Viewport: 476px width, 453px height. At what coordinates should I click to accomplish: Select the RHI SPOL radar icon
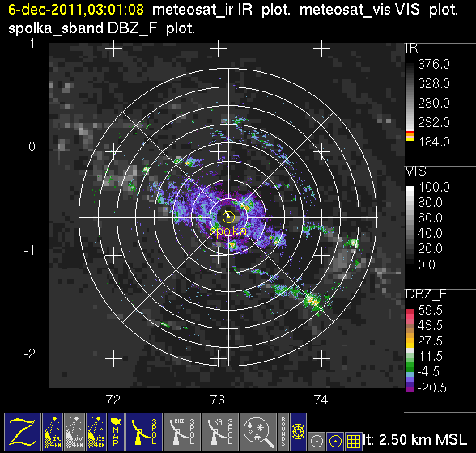click(182, 431)
